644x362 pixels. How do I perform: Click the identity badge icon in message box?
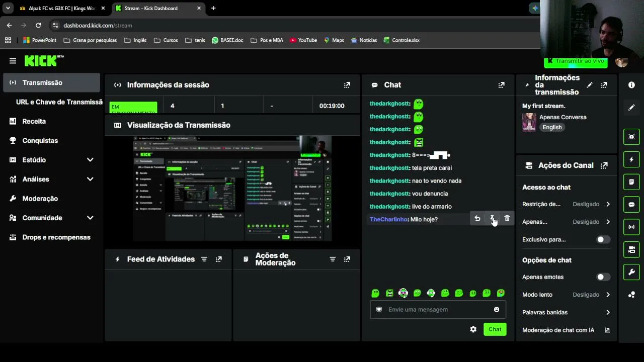379,310
